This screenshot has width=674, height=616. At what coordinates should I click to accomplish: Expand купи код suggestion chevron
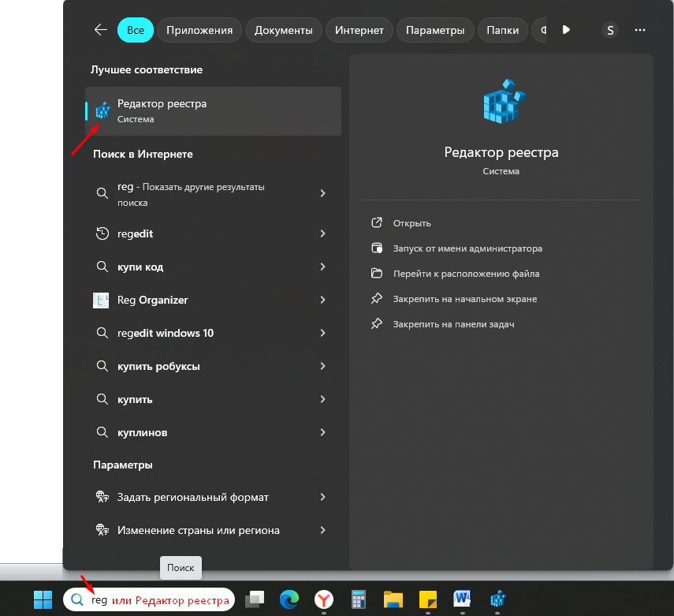(323, 267)
